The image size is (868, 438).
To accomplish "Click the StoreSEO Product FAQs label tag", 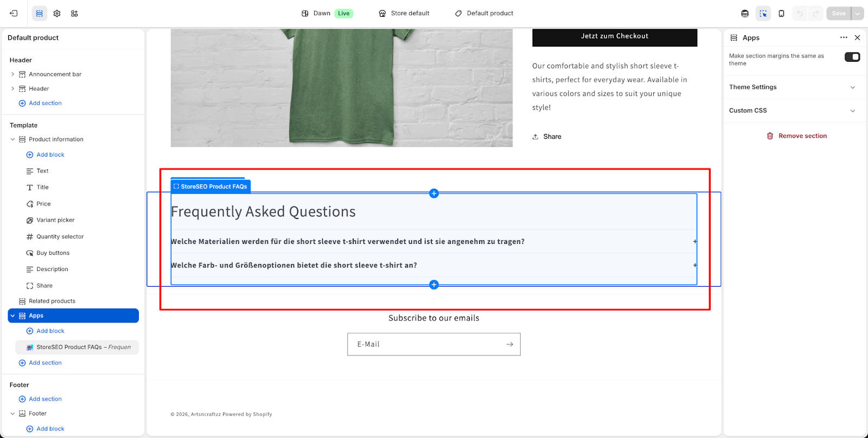I will pyautogui.click(x=210, y=186).
